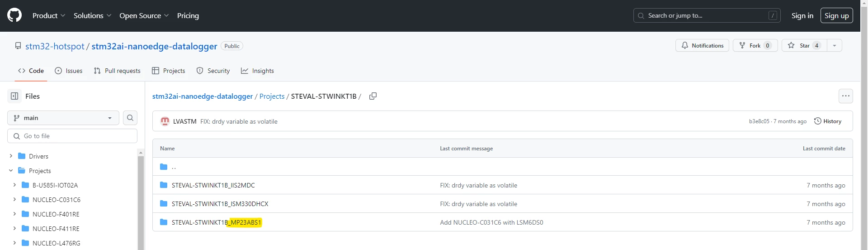
Task: Click the NUCLEO-F401RE folder icon in tree
Action: pyautogui.click(x=25, y=214)
